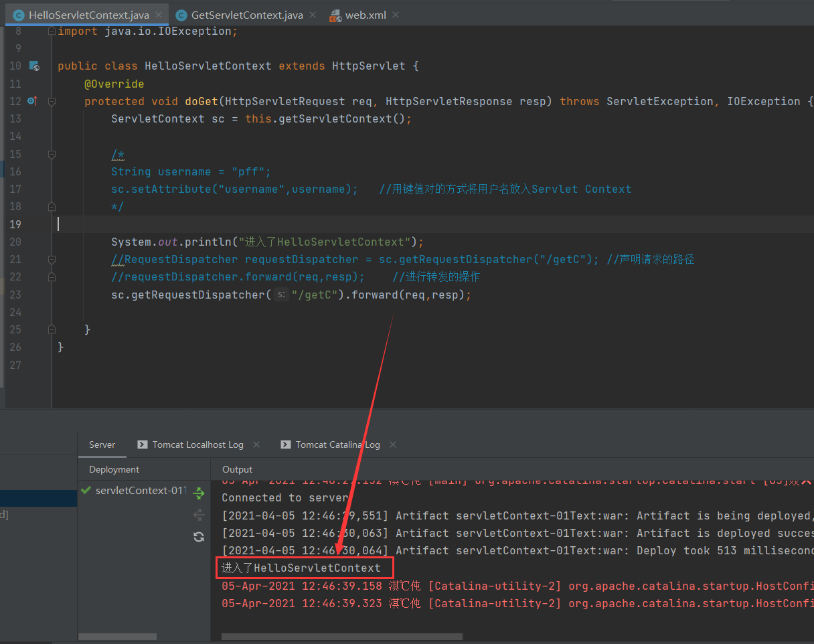814x644 pixels.
Task: Switch to Tomcat Localhost Log tab
Action: click(197, 445)
